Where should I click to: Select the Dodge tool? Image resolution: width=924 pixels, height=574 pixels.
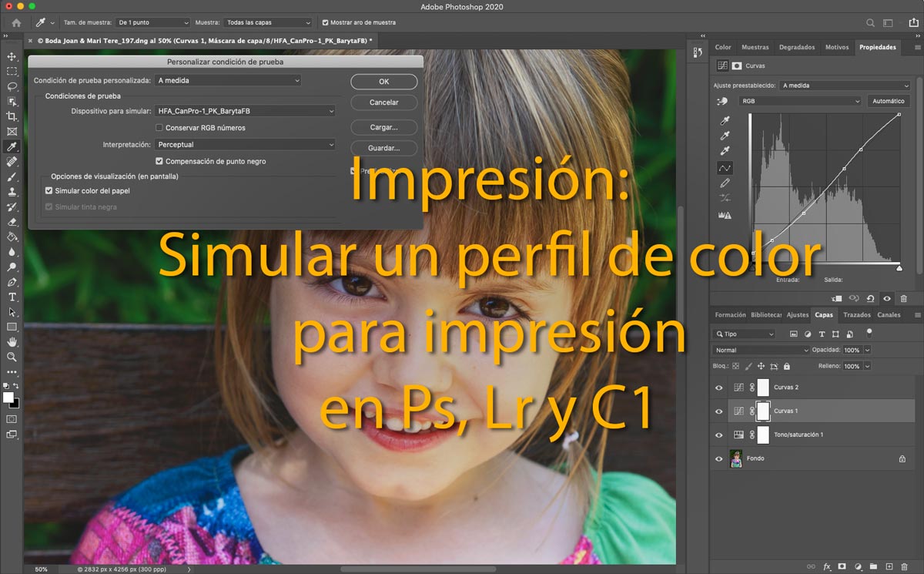[x=12, y=267]
